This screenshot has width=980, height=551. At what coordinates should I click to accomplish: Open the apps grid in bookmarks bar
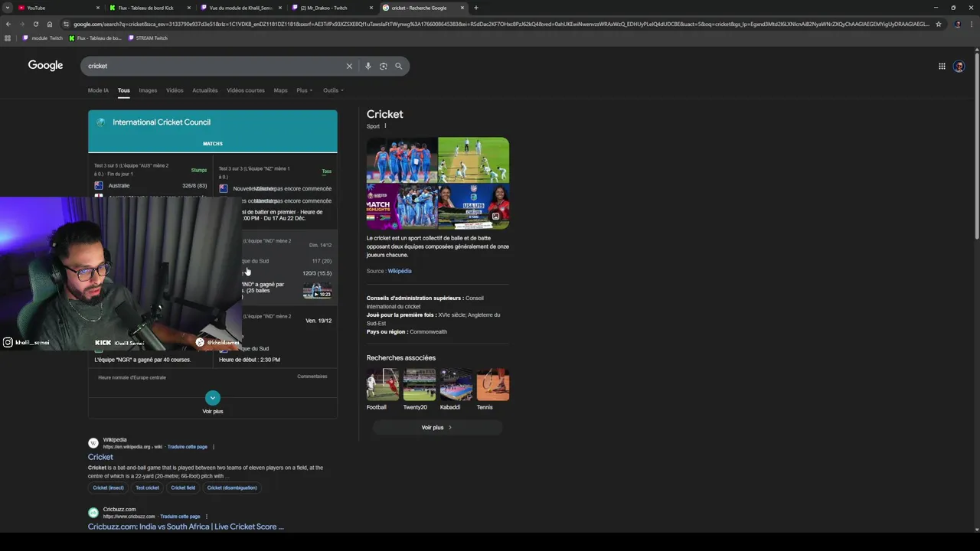coord(8,37)
